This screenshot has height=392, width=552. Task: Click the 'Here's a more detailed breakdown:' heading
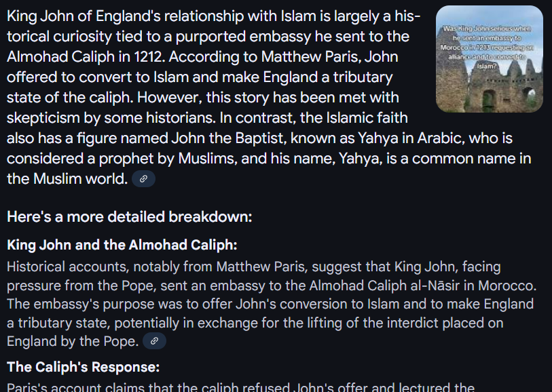pyautogui.click(x=130, y=216)
